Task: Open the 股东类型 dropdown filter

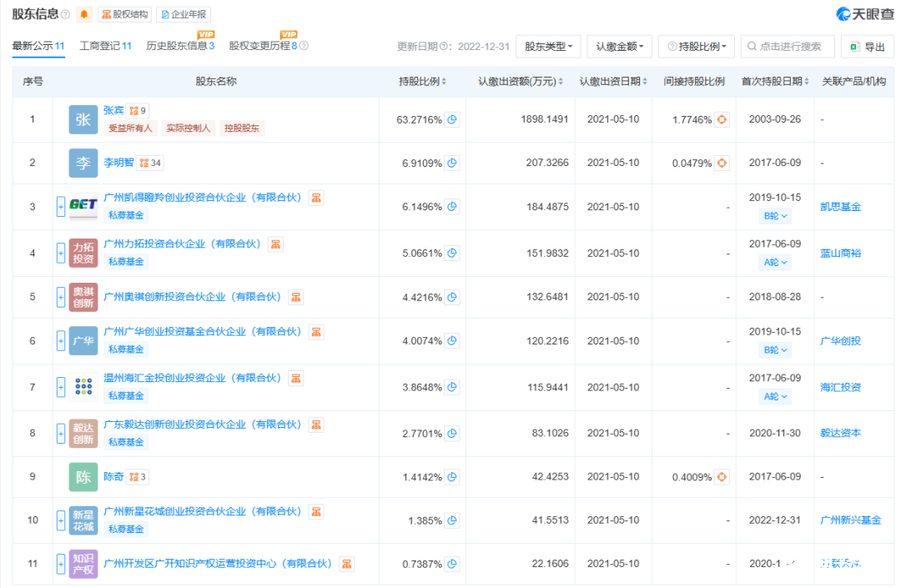Action: point(548,47)
